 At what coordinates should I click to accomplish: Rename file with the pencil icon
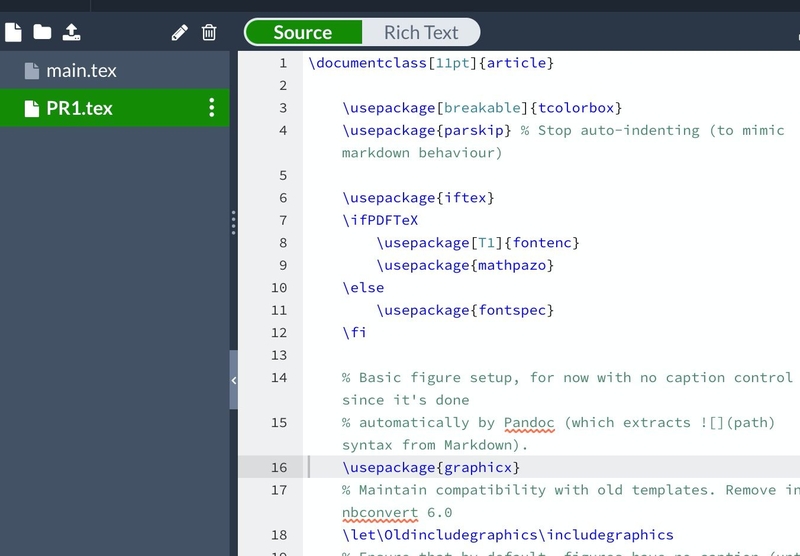[179, 33]
